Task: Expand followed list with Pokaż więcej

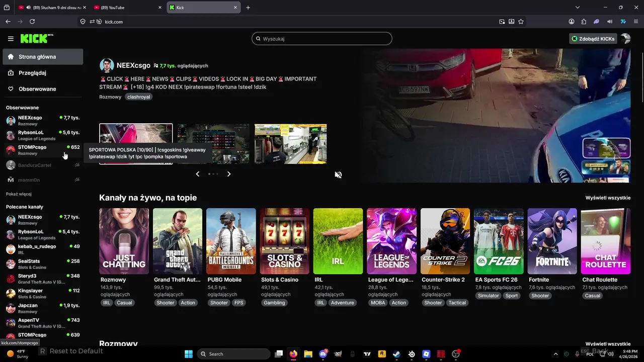Action: [19, 194]
